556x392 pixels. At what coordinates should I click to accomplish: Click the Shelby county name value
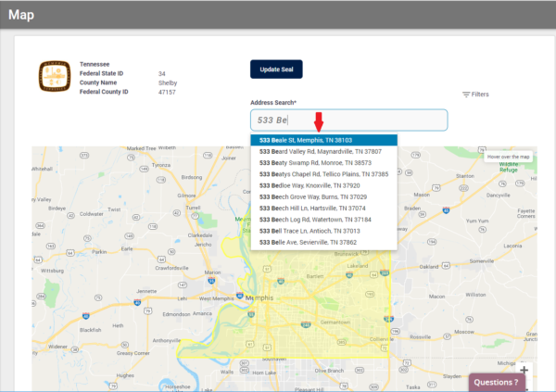(168, 83)
